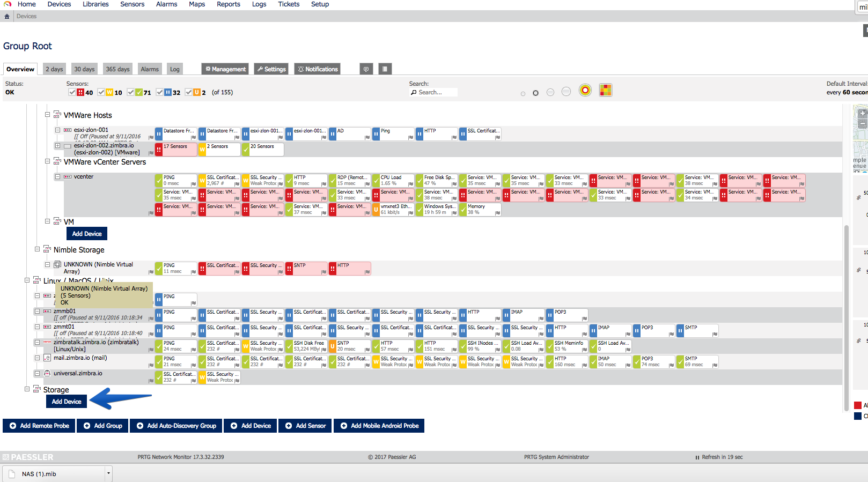Viewport: 868px width, 482px height.
Task: Click the comment bubble icon button
Action: [366, 69]
